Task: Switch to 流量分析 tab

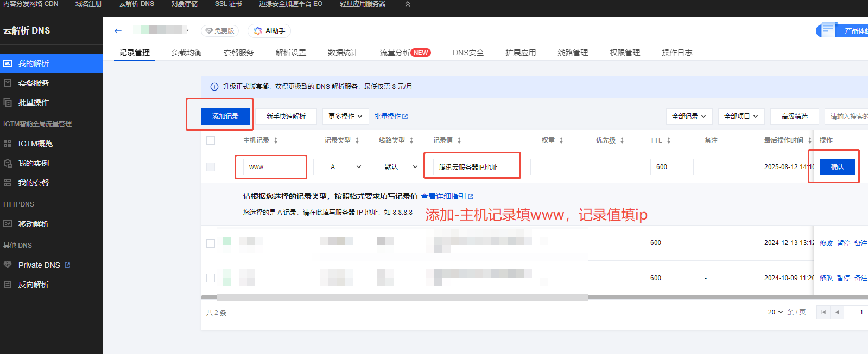Action: click(x=405, y=53)
